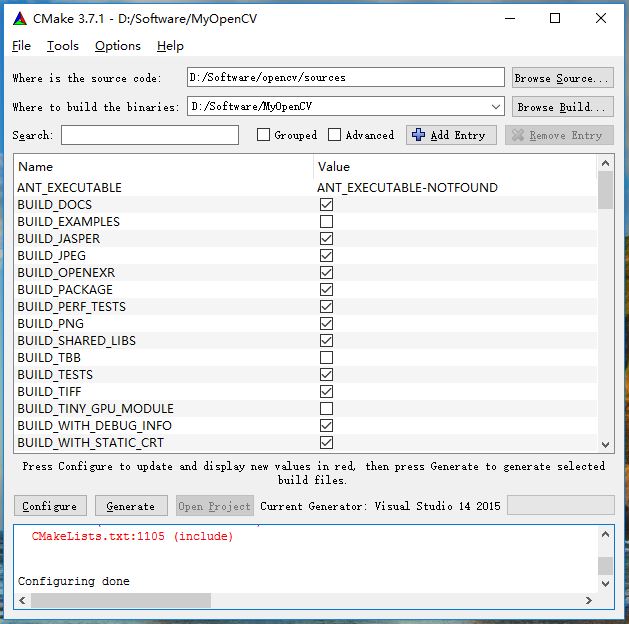Click the output log horizontal scrollbar thumb
This screenshot has height=624, width=629.
point(121,600)
